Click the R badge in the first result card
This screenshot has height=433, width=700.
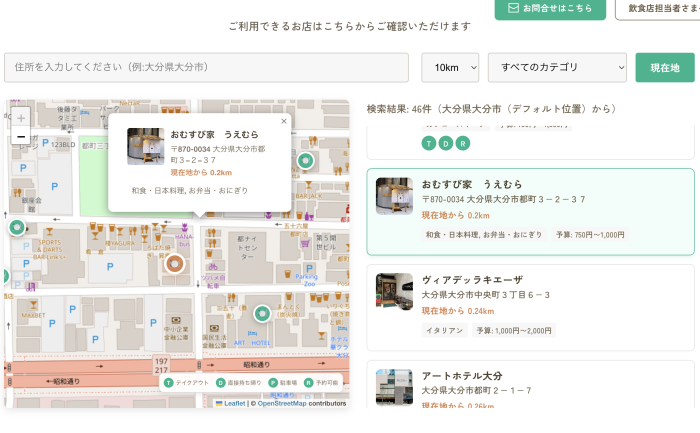[462, 143]
